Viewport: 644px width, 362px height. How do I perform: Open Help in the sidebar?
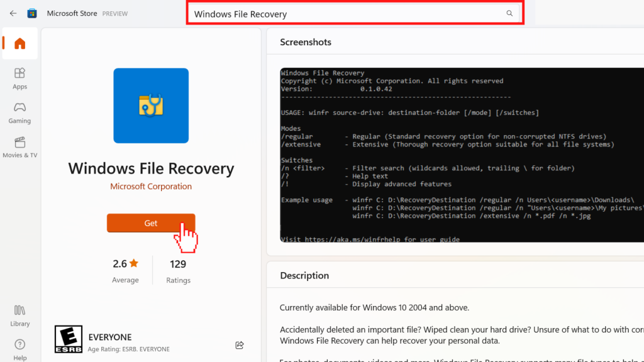click(x=19, y=350)
